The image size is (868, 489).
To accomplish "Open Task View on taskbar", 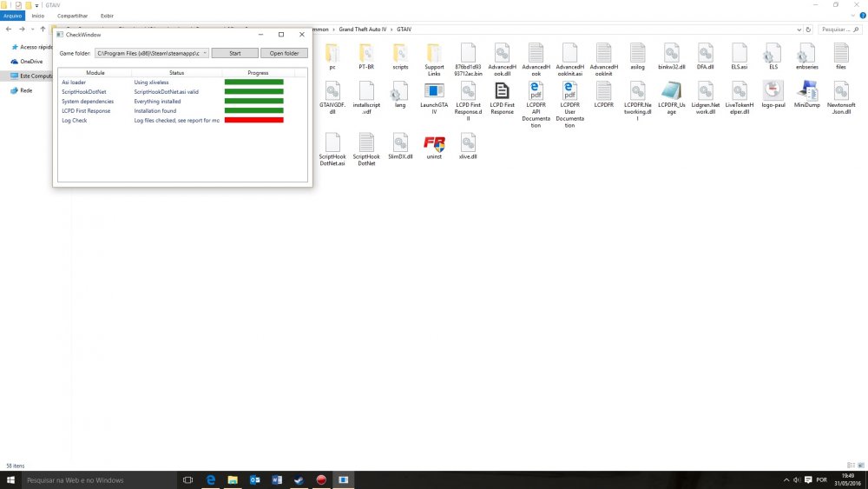I will (187, 480).
